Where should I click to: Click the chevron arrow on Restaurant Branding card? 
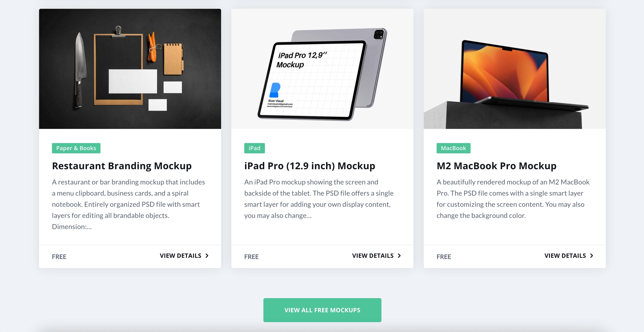click(207, 256)
